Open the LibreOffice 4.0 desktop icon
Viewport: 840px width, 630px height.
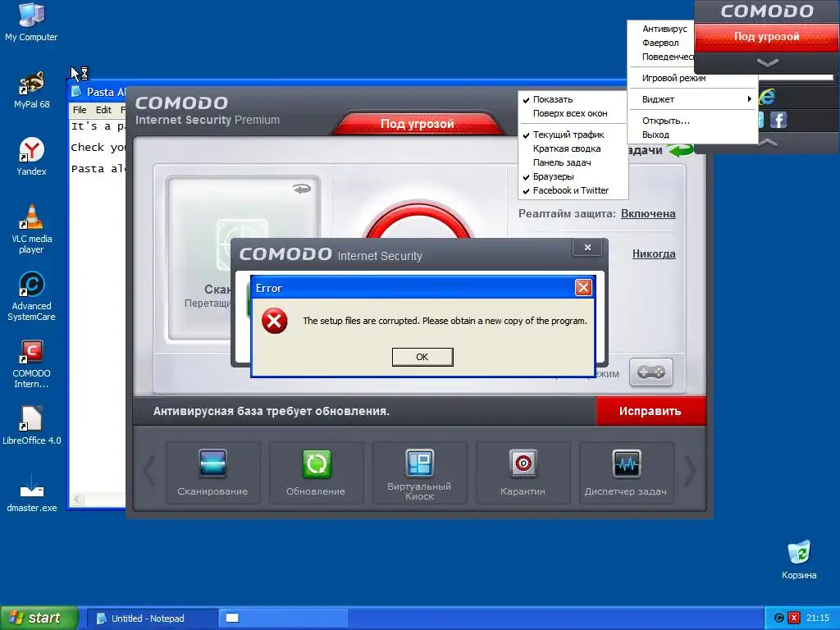[x=31, y=426]
